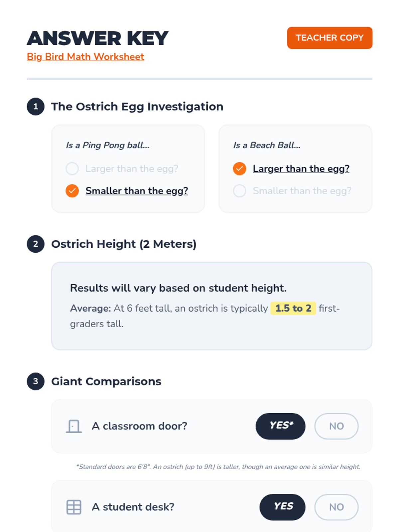Click the student desk grid icon
Viewport: 399px width, 532px height.
[74, 507]
